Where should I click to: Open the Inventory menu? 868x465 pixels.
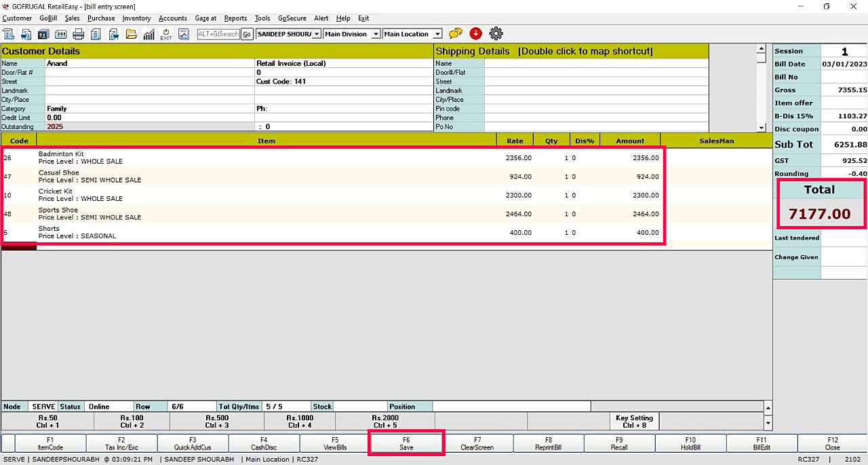pos(137,18)
